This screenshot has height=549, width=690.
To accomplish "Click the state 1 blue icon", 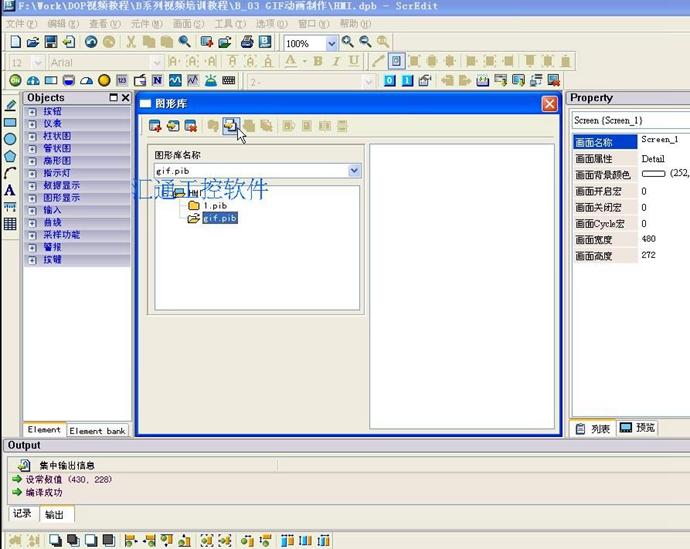I will click(407, 81).
